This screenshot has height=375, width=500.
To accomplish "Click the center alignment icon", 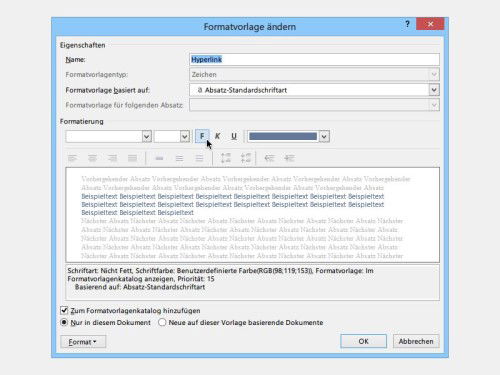I will [x=92, y=158].
